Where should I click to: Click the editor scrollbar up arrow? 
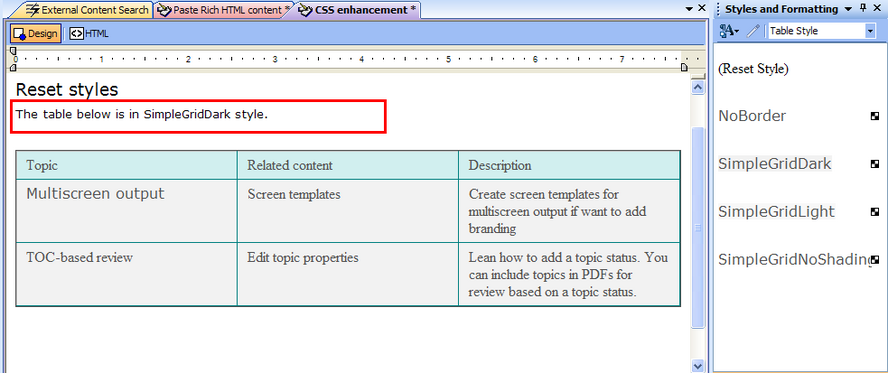pyautogui.click(x=698, y=87)
